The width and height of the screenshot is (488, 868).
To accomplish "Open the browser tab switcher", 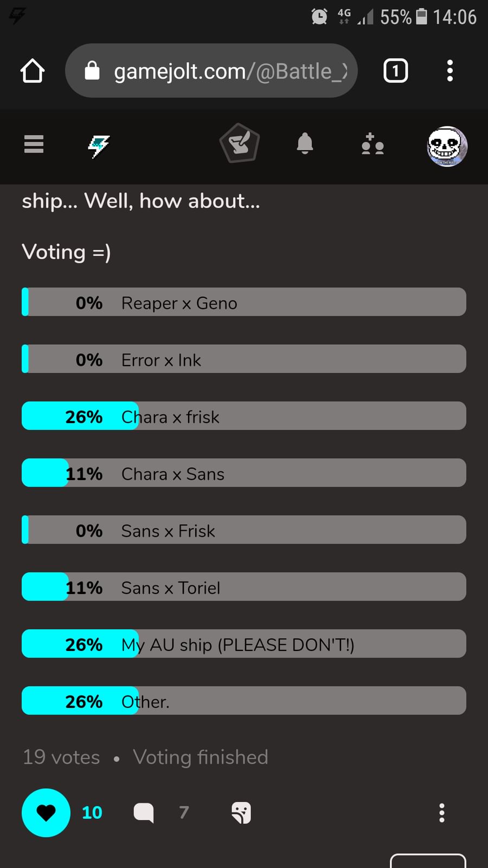I will (395, 71).
